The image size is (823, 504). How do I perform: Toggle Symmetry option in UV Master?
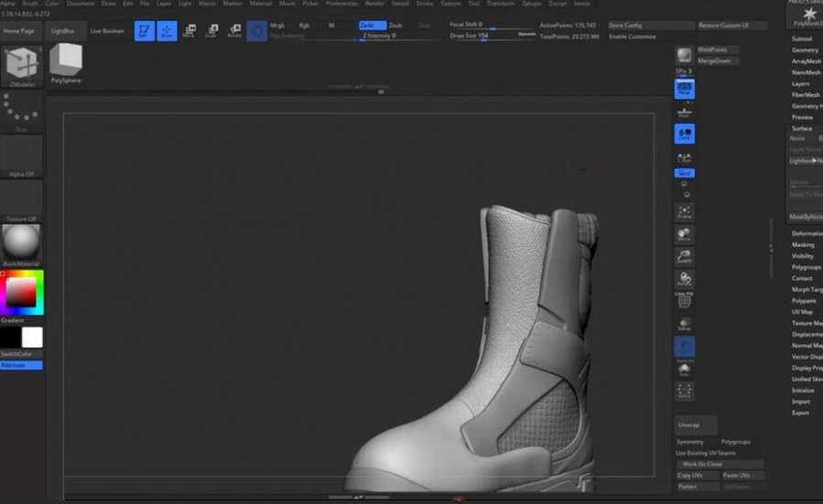tap(689, 442)
